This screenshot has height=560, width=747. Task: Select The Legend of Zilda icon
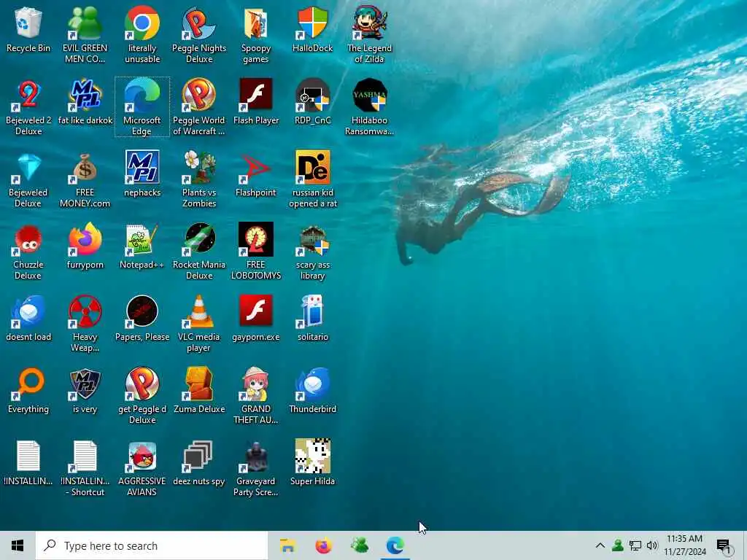coord(369,35)
